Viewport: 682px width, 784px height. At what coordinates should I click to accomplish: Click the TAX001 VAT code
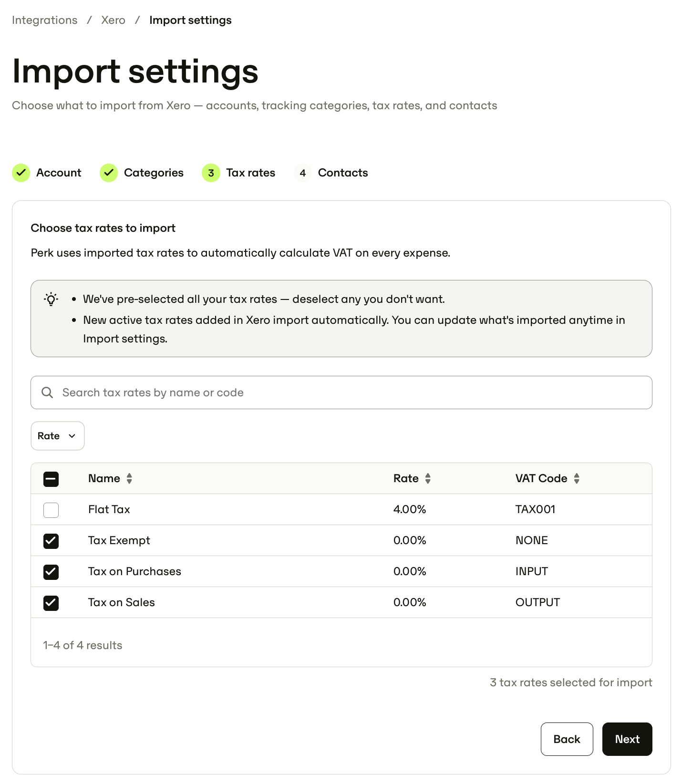pos(536,509)
